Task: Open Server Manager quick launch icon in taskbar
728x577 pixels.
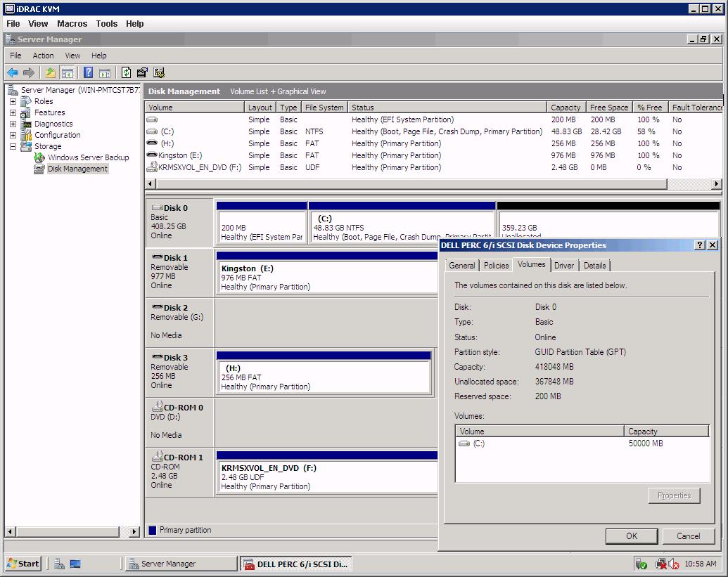Action: pyautogui.click(x=59, y=564)
